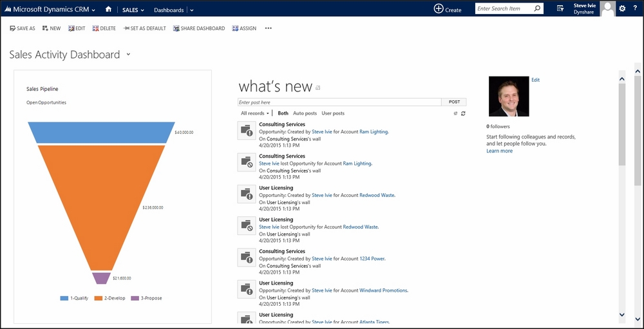Open the Help question mark
Screen dimensions: 644x329
point(636,8)
